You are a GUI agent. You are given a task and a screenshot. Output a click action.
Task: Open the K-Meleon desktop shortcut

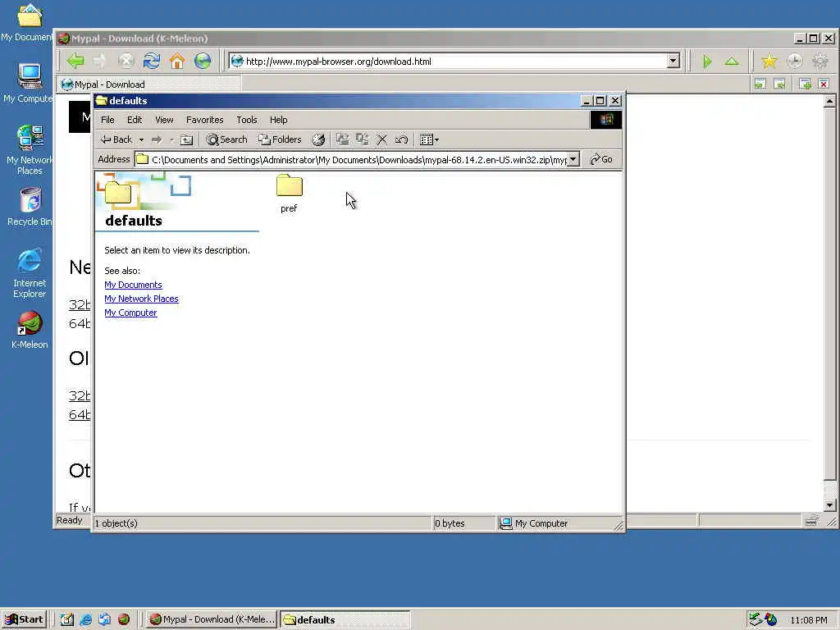[x=30, y=330]
